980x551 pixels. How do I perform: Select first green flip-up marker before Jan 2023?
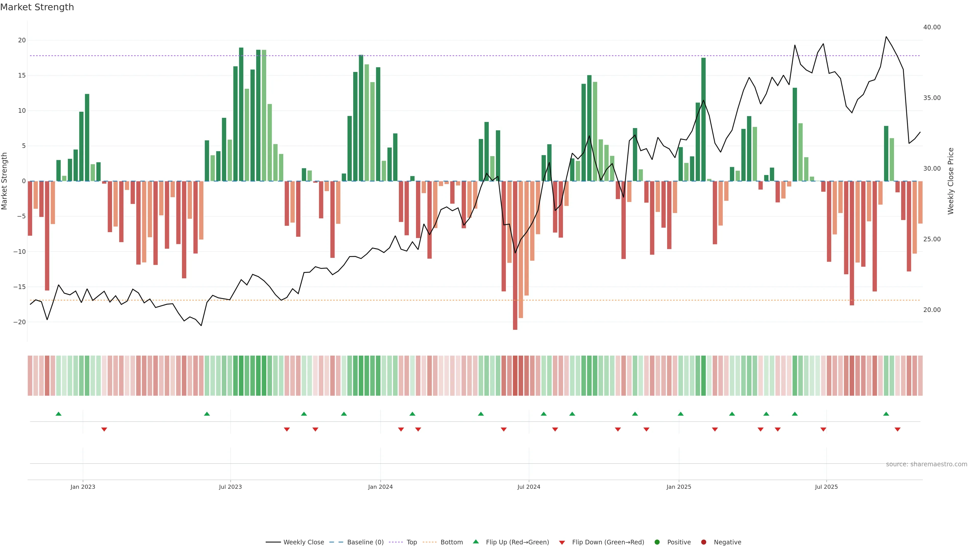(59, 414)
